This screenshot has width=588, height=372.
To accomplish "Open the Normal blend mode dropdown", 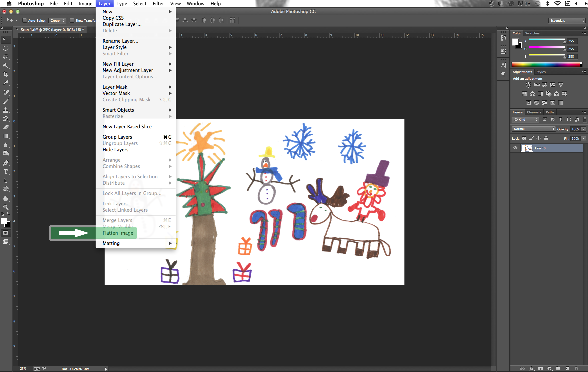I will [534, 129].
